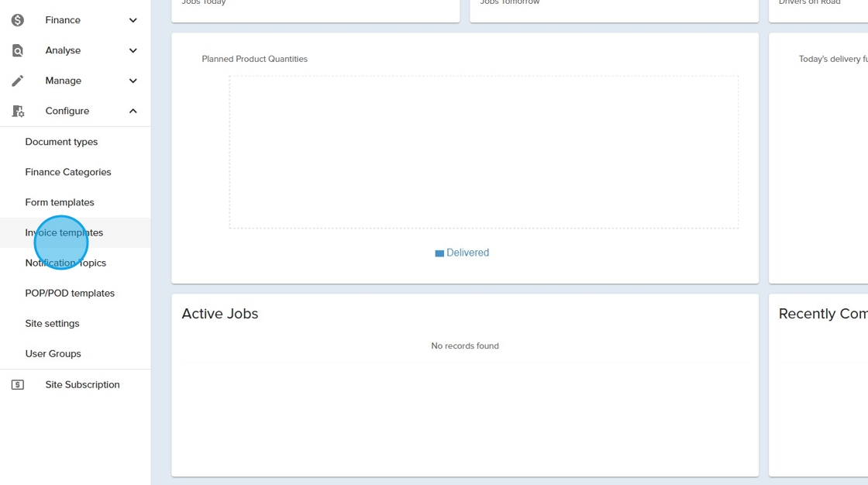Viewport: 868px width, 485px height.
Task: Expand the Analyse menu chevron
Action: (x=133, y=50)
